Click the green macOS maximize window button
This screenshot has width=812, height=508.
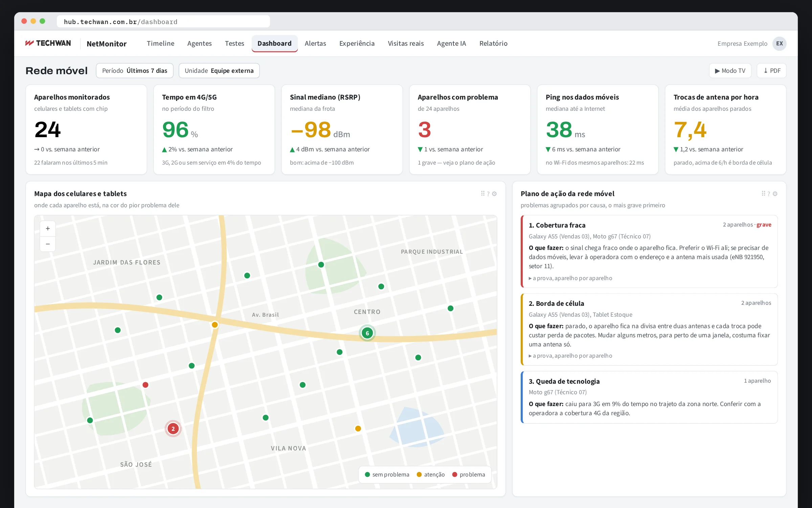coord(42,21)
